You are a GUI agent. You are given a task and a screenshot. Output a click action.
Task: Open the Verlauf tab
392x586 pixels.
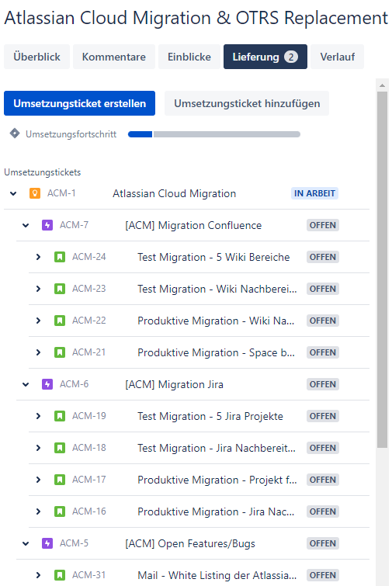pyautogui.click(x=337, y=57)
